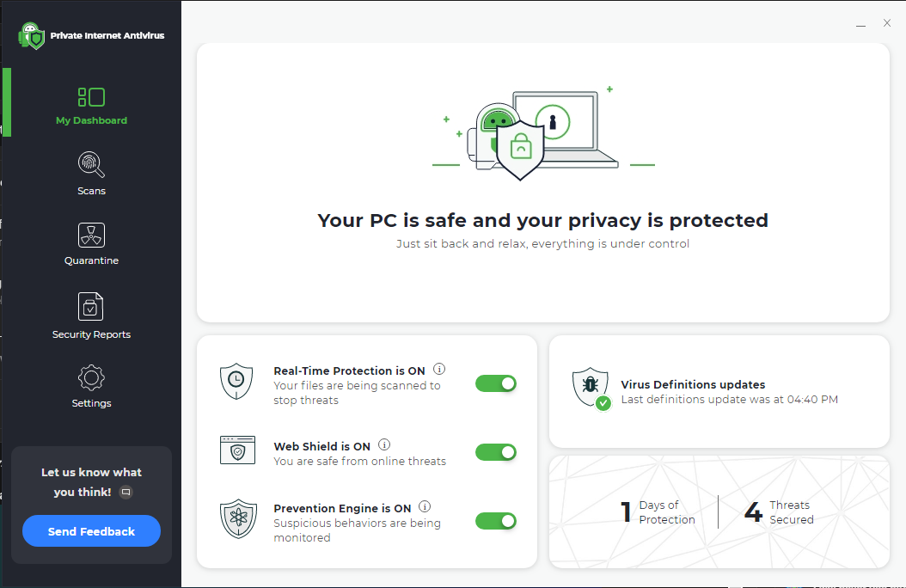Minimize the antivirus window
Viewport: 906px width, 588px height.
click(861, 24)
